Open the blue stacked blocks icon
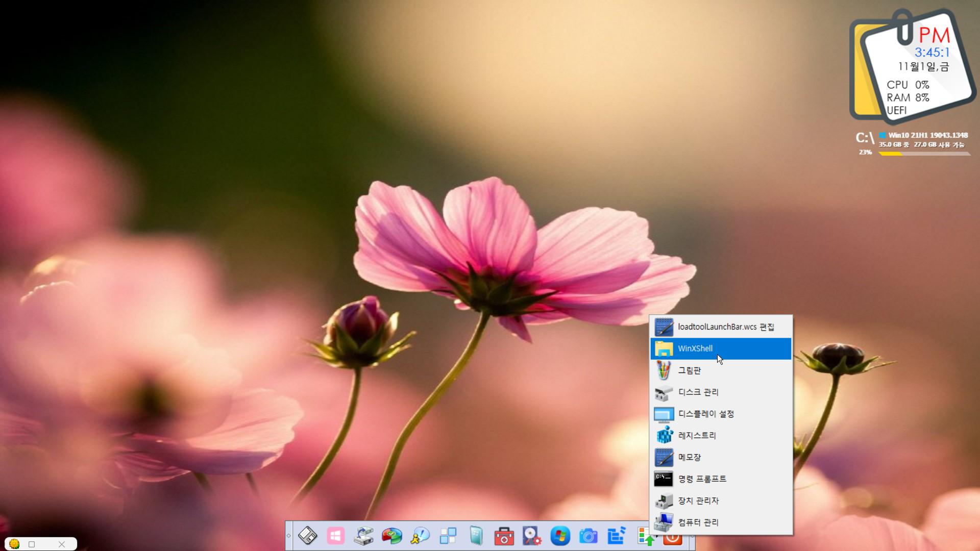This screenshot has height=551, width=980. tap(617, 536)
